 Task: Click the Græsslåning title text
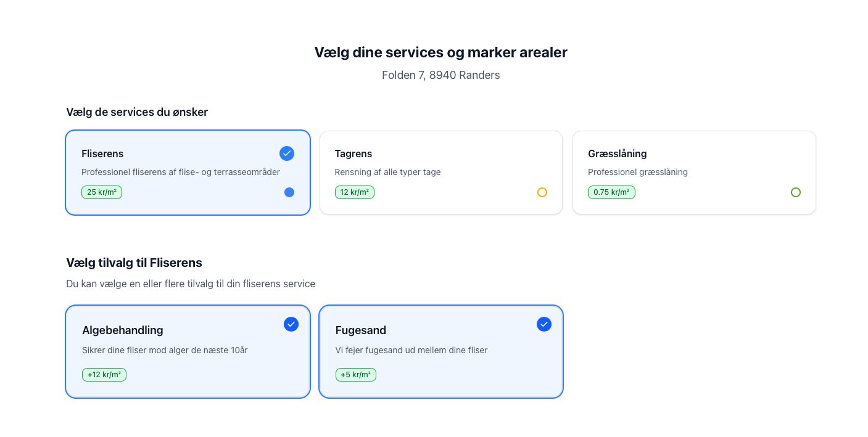click(x=617, y=153)
